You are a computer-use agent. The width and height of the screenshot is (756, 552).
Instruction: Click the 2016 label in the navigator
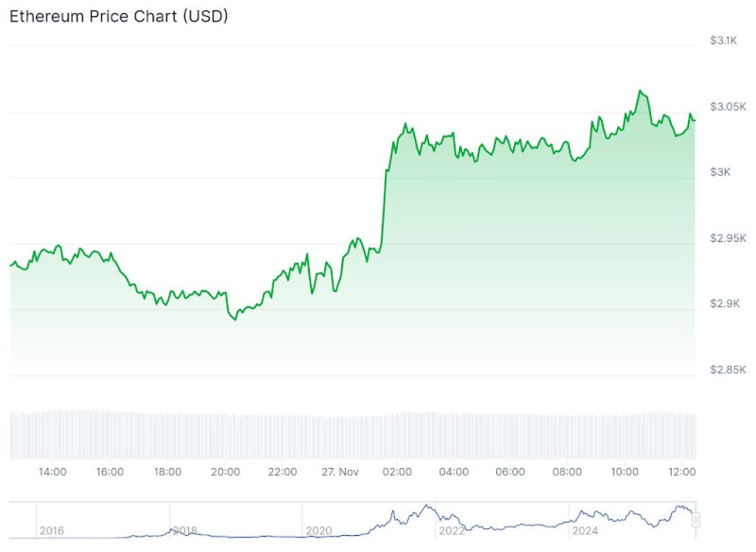point(52,531)
